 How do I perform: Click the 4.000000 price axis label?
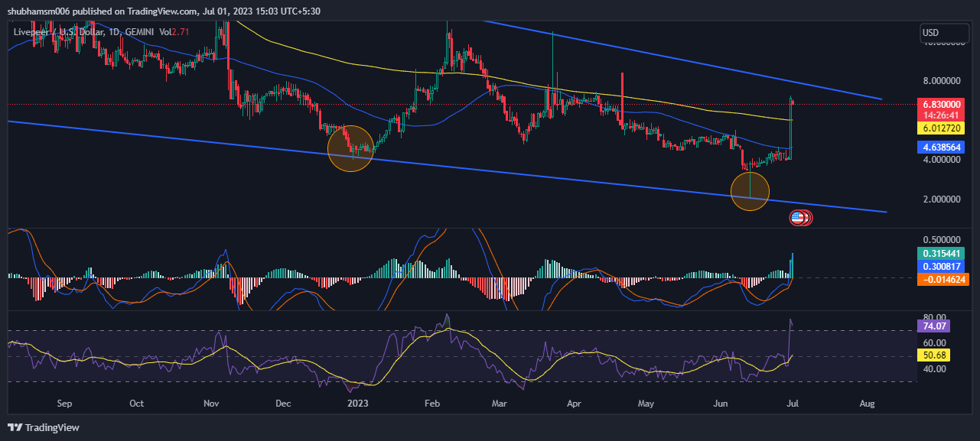[943, 160]
